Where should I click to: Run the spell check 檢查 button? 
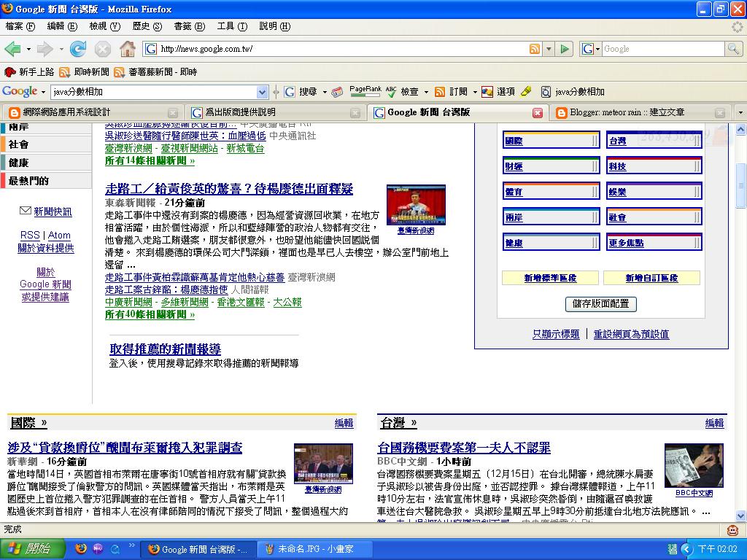tap(403, 91)
